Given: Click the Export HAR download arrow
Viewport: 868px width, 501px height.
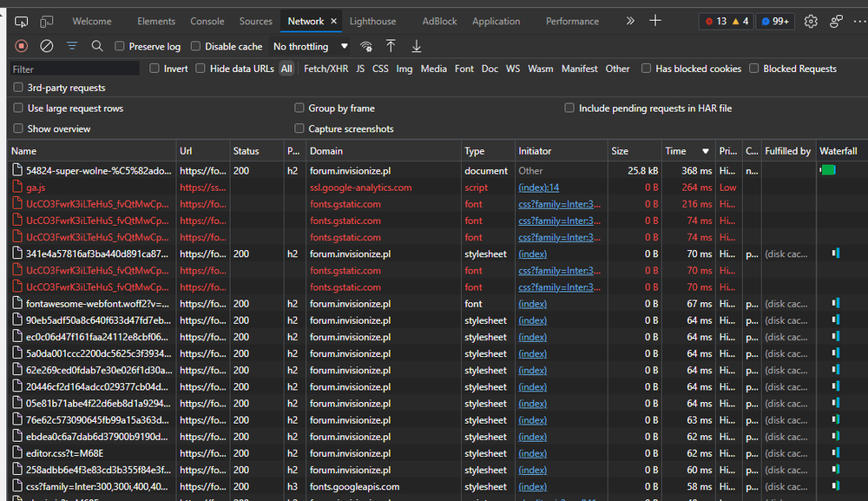Looking at the screenshot, I should pyautogui.click(x=417, y=46).
